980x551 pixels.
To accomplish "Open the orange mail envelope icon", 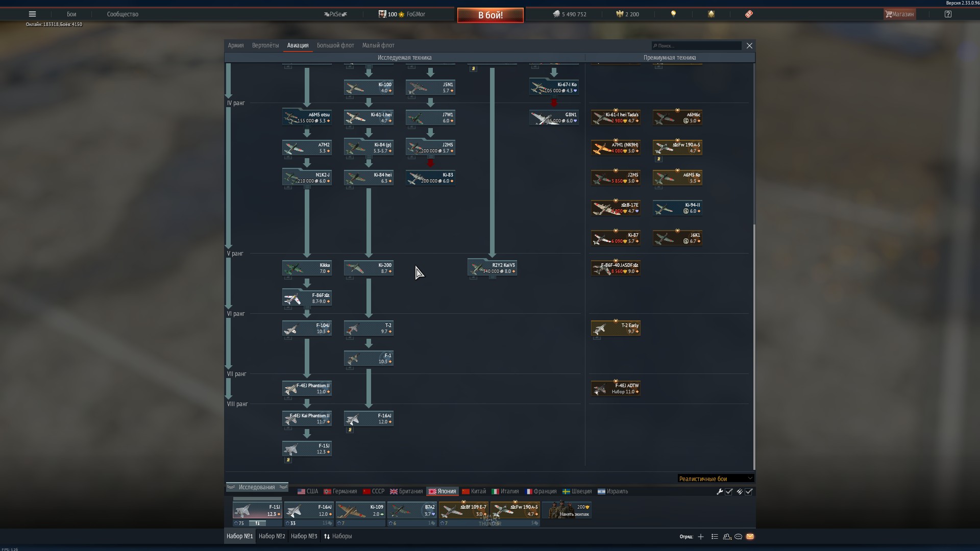I will pyautogui.click(x=750, y=537).
